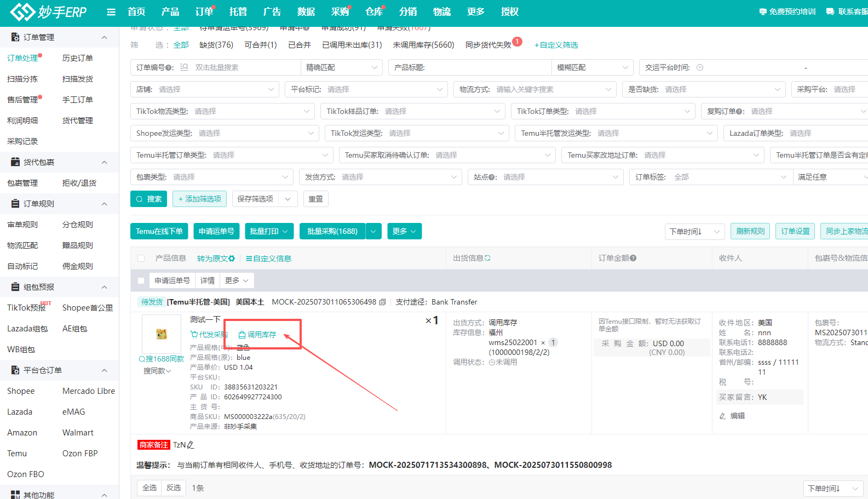The image size is (868, 499).
Task: Open 历史订单 in sidebar
Action: pos(78,58)
